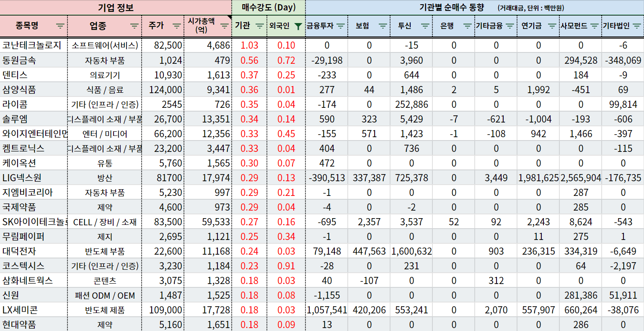Click the 코난테크놀로지 stock name cell

[34, 45]
